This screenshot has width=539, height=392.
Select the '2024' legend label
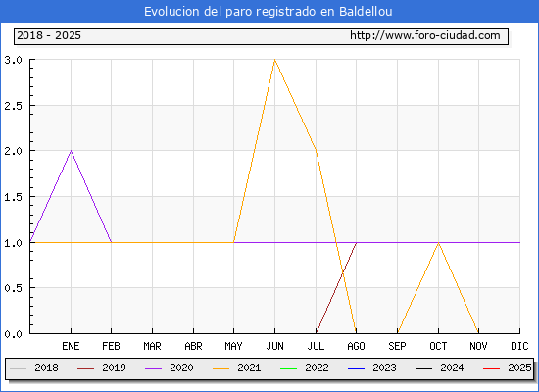click(452, 367)
